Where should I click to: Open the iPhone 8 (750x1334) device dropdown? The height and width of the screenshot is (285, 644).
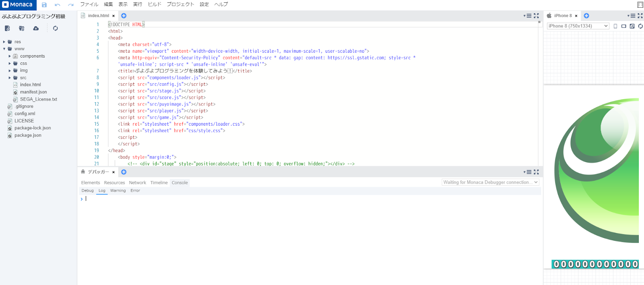tap(578, 26)
